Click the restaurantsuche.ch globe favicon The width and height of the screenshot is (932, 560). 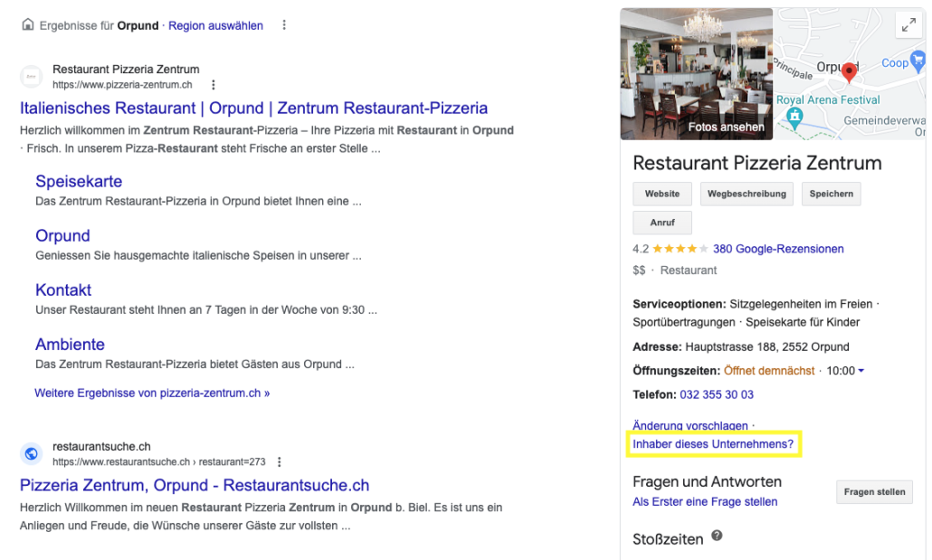pyautogui.click(x=32, y=454)
